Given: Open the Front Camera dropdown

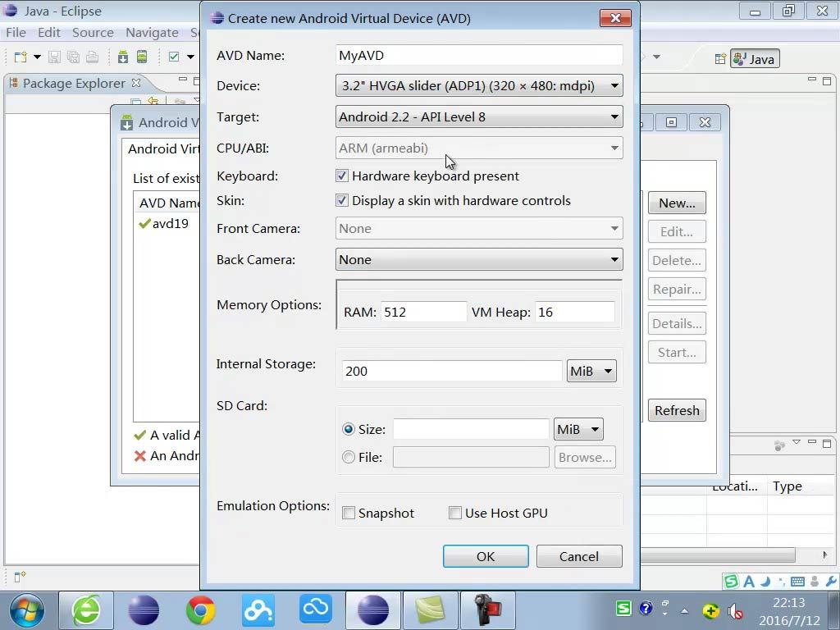Looking at the screenshot, I should [x=479, y=228].
